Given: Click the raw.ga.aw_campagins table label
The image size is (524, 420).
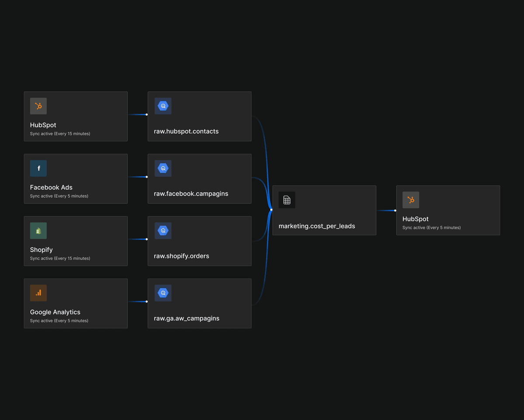Looking at the screenshot, I should click(186, 318).
